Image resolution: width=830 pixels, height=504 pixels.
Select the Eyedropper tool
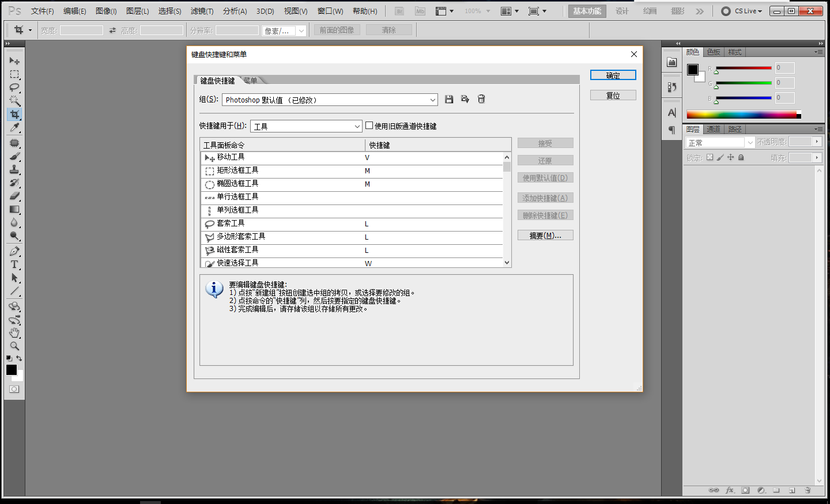click(x=14, y=127)
